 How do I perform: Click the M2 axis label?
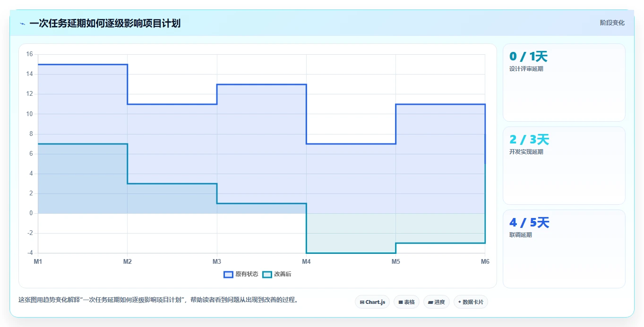pos(127,261)
